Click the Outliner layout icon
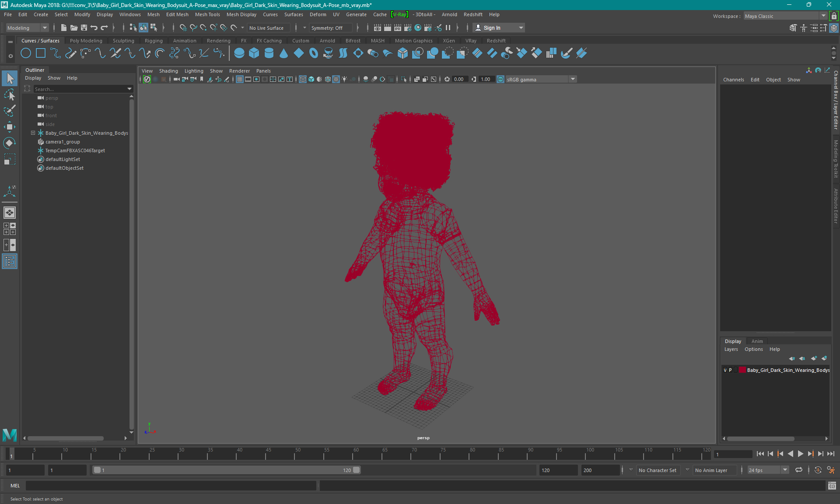Viewport: 840px width, 504px height. click(x=10, y=262)
